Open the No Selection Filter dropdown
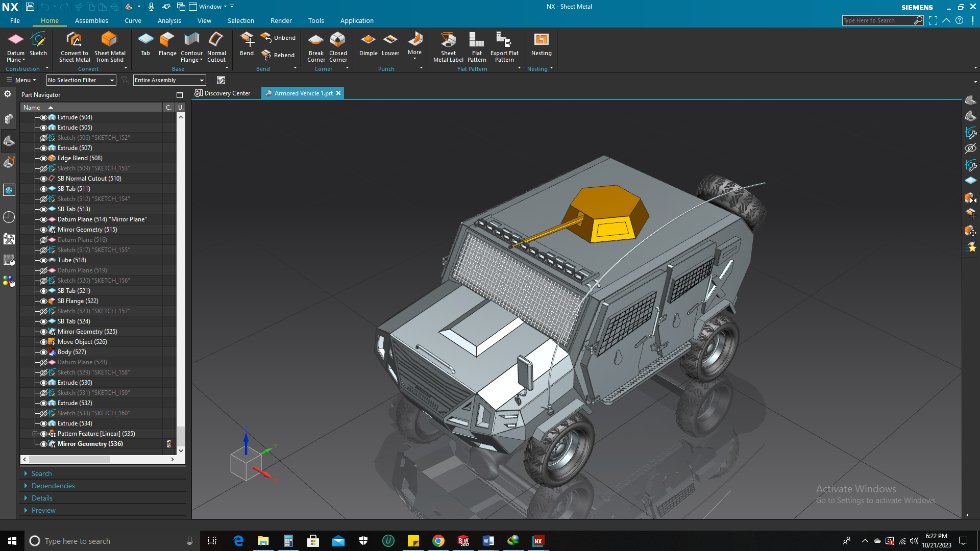Image resolution: width=980 pixels, height=551 pixels. coord(81,80)
